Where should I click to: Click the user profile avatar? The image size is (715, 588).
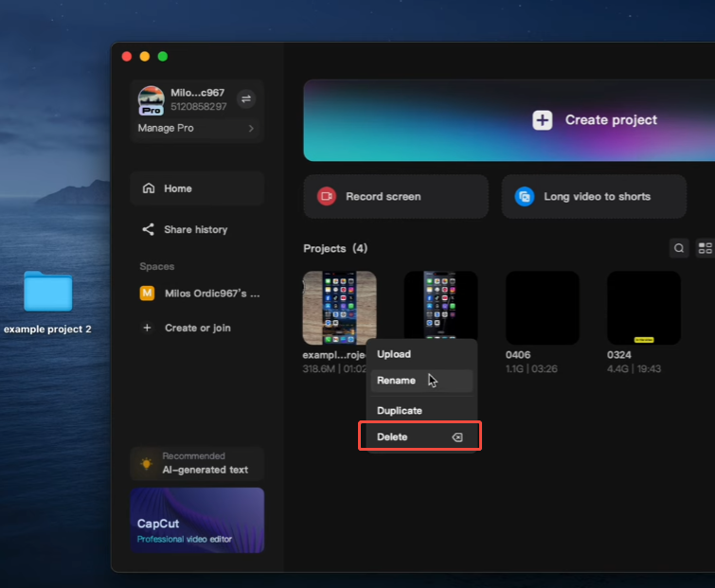pos(152,99)
